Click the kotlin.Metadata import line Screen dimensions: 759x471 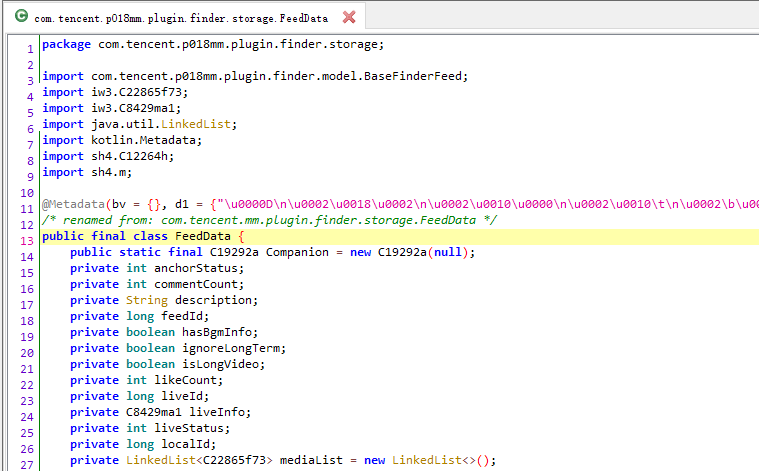[x=122, y=140]
